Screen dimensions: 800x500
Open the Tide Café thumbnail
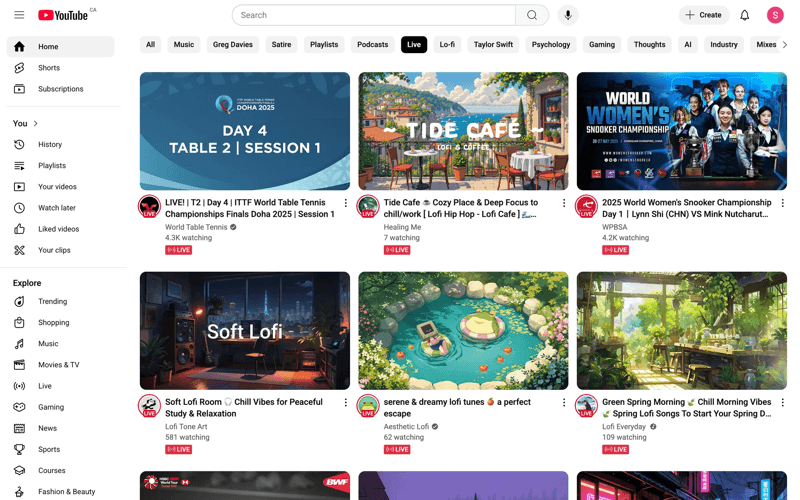[x=463, y=131]
